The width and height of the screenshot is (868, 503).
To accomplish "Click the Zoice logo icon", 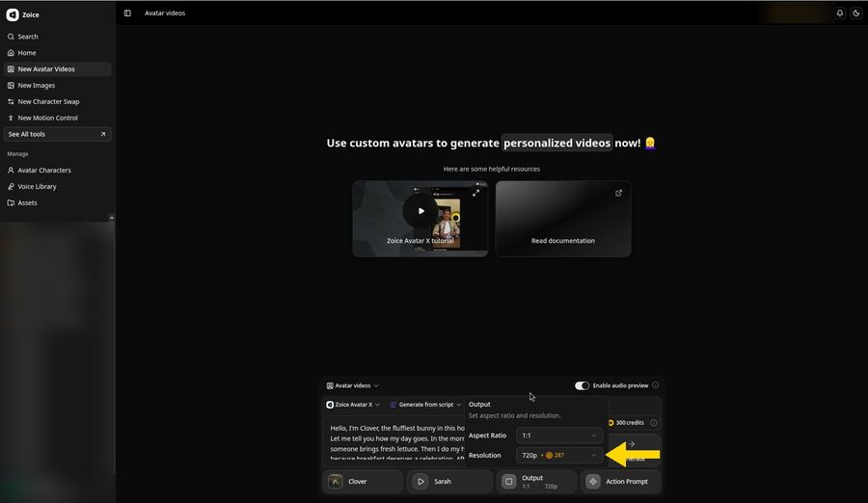I will coord(13,15).
